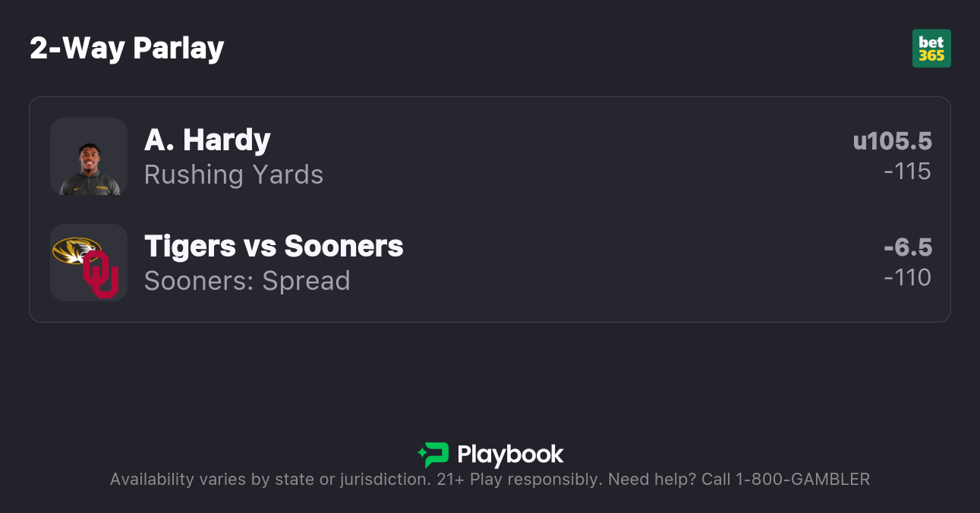Click the availability varies by state disclaimer
The height and width of the screenshot is (513, 980).
click(x=269, y=480)
